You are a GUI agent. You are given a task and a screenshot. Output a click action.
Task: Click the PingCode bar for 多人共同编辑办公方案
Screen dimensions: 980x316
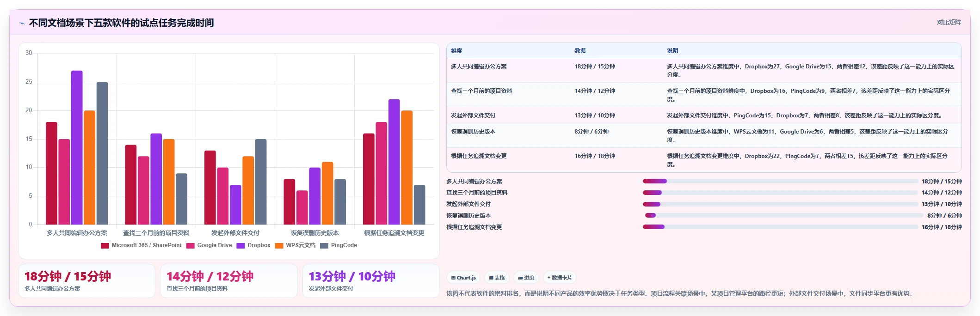coord(102,153)
